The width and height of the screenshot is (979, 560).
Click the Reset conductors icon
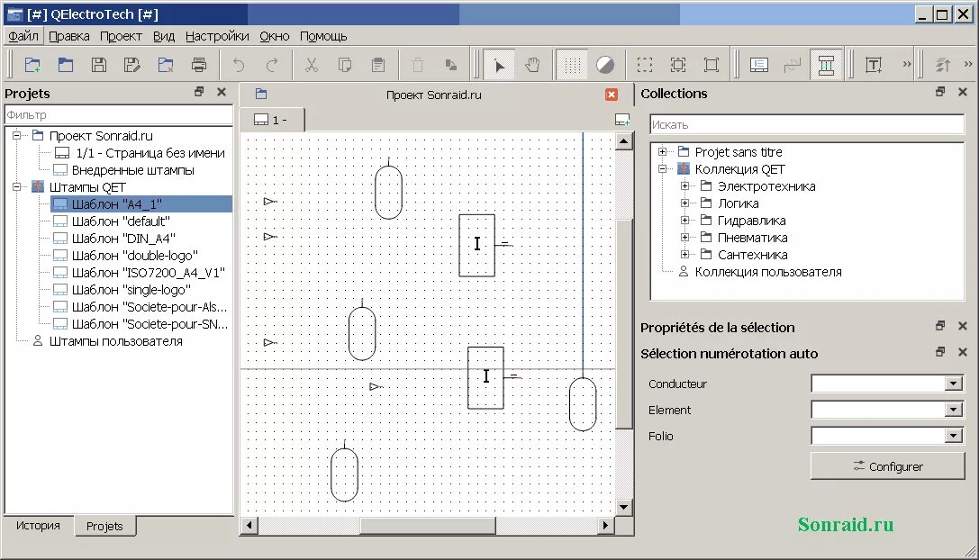coord(793,65)
